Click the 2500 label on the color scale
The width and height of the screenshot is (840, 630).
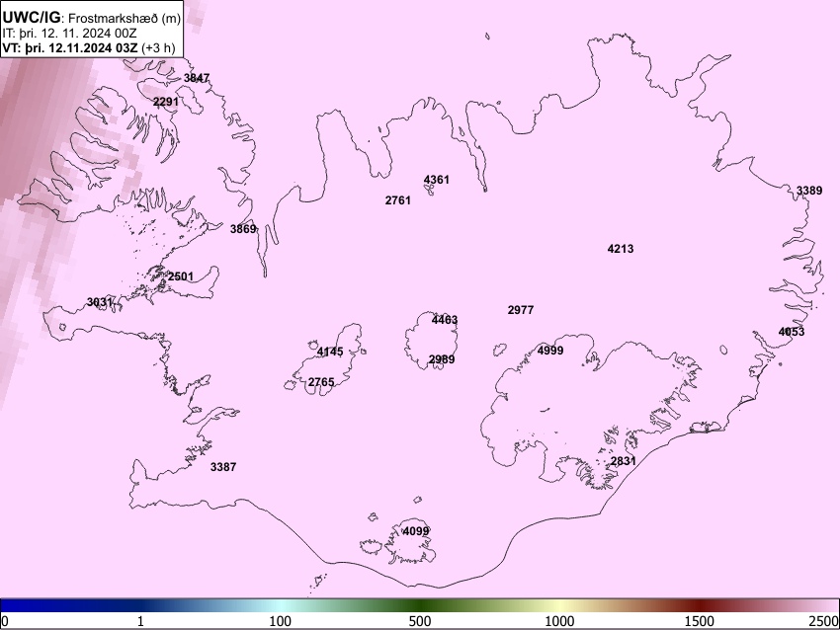[824, 621]
